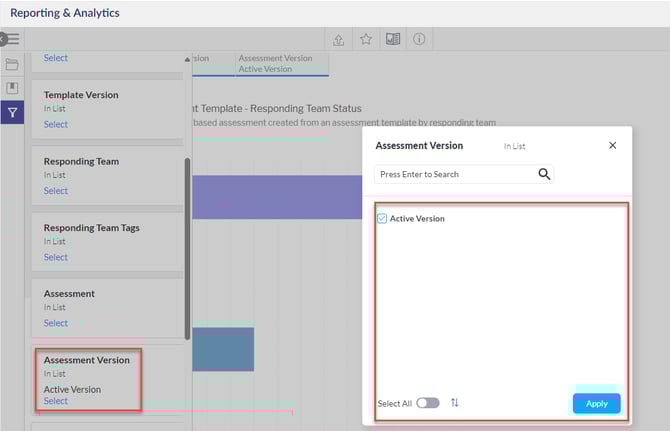Close the Assessment Version popup

613,146
